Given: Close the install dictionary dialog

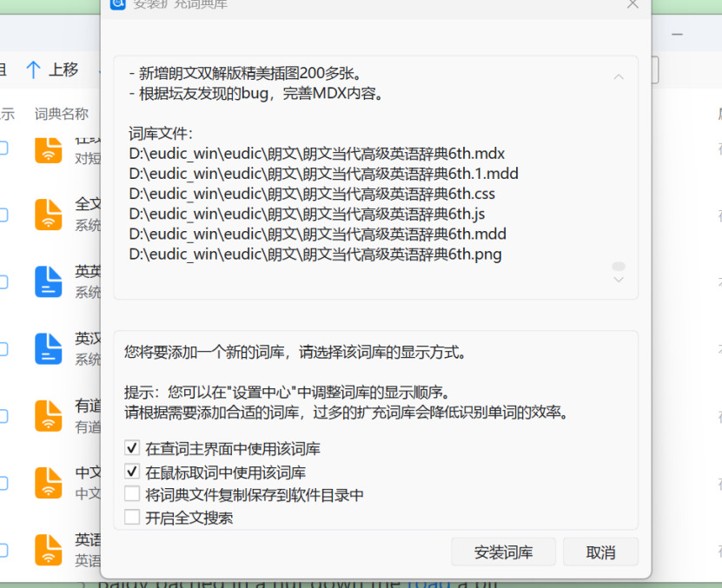Looking at the screenshot, I should [x=633, y=5].
